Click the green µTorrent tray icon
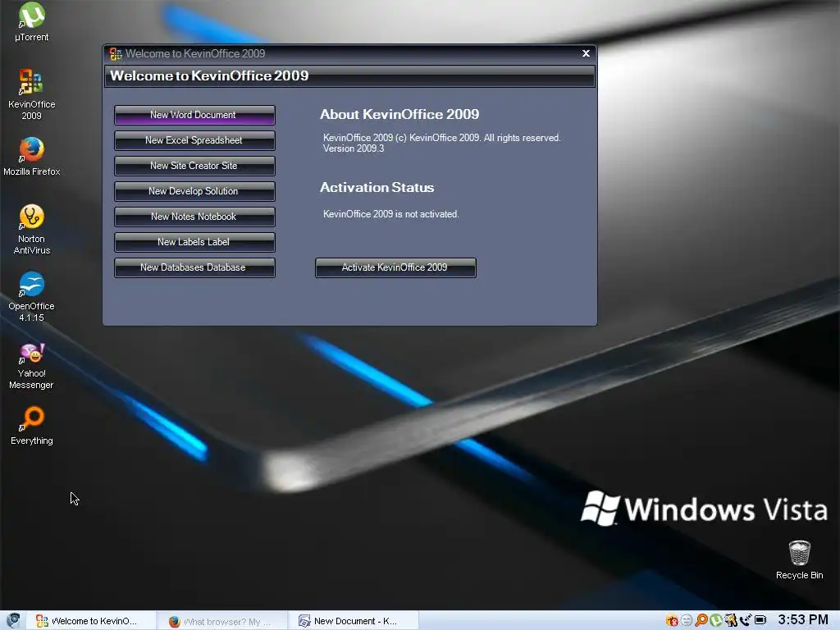 [715, 620]
